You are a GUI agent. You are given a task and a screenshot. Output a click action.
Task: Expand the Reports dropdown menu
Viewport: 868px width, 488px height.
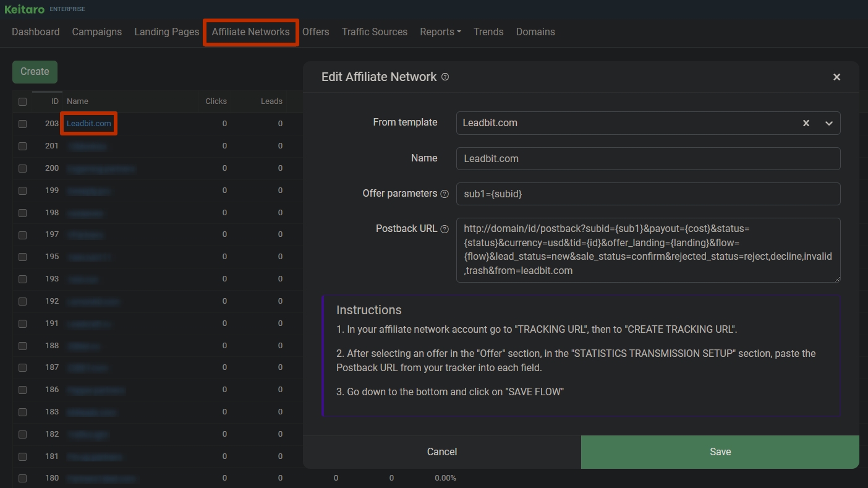pyautogui.click(x=440, y=32)
